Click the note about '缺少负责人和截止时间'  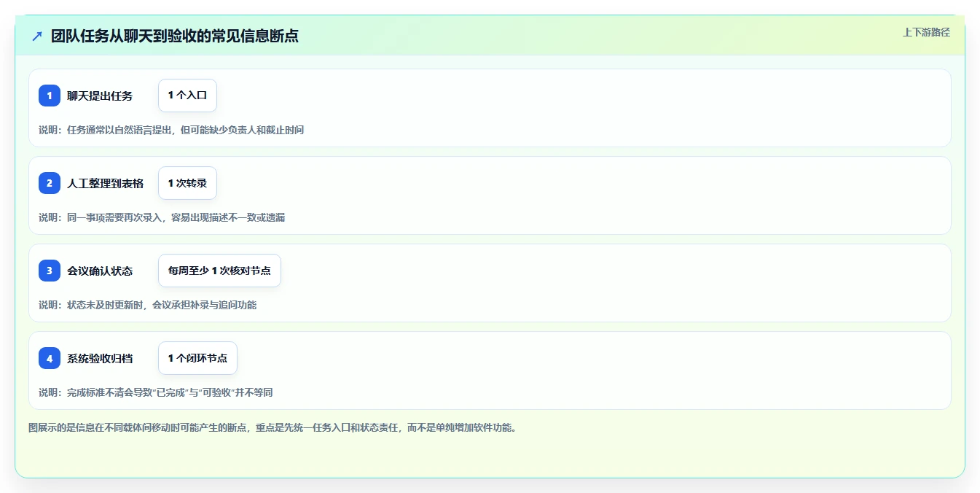pos(171,130)
